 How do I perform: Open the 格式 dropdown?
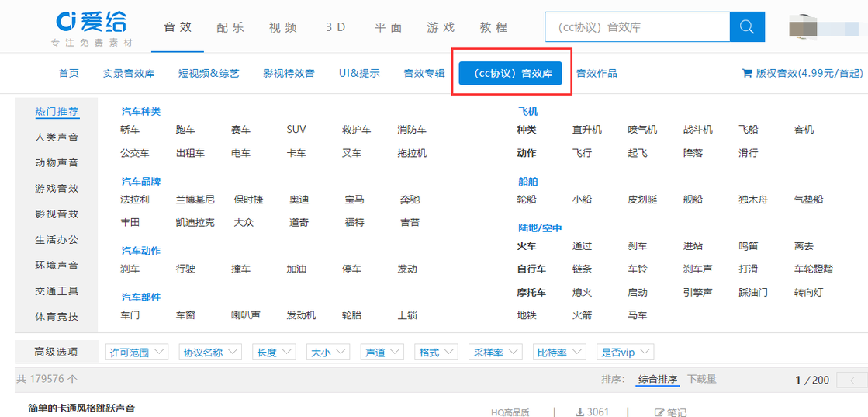tap(436, 352)
